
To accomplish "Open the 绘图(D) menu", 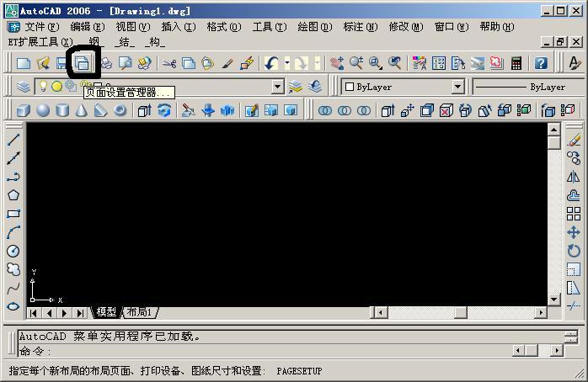I will pos(315,27).
